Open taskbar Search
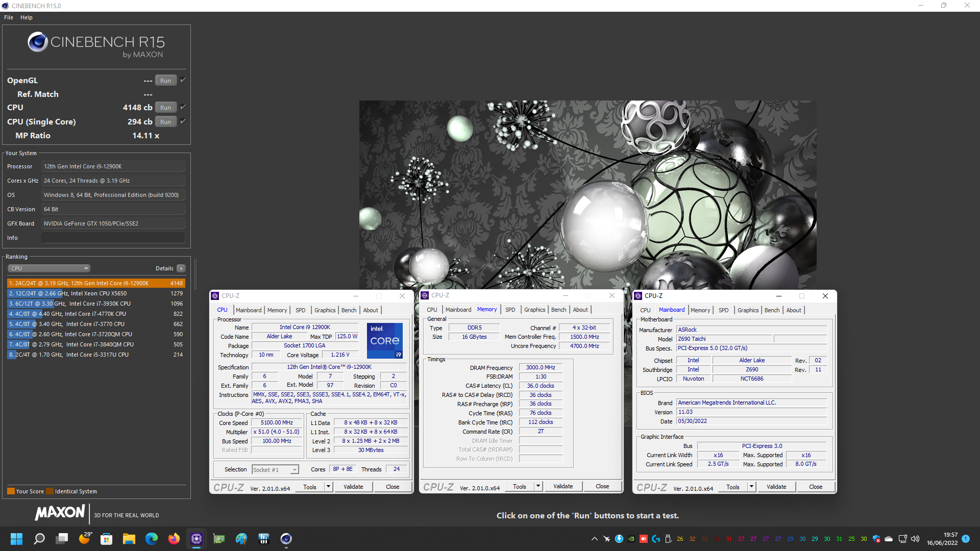 click(39, 539)
